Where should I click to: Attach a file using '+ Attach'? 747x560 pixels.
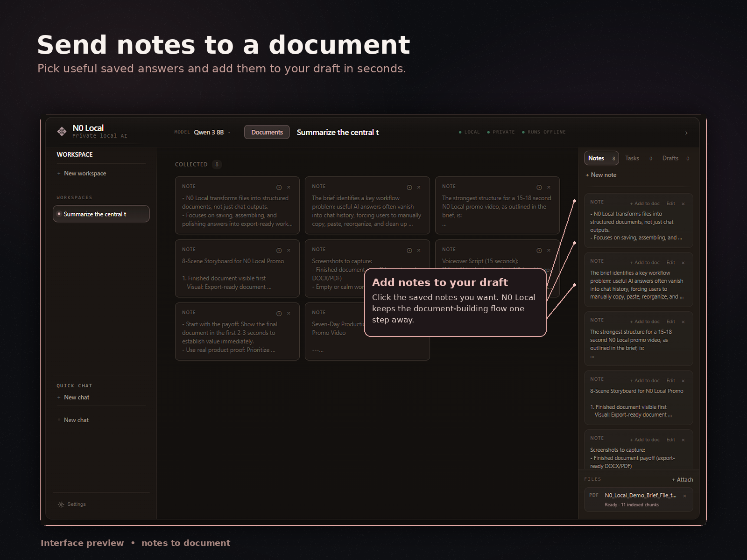coord(682,480)
